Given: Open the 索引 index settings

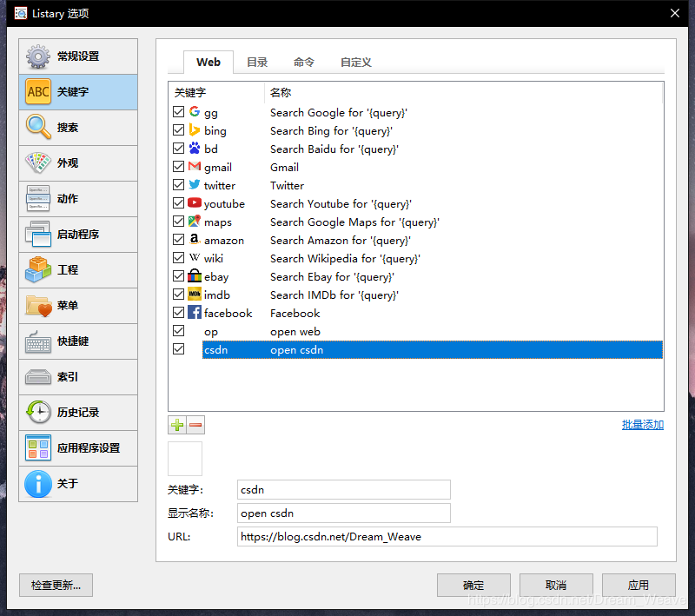Looking at the screenshot, I should point(77,377).
